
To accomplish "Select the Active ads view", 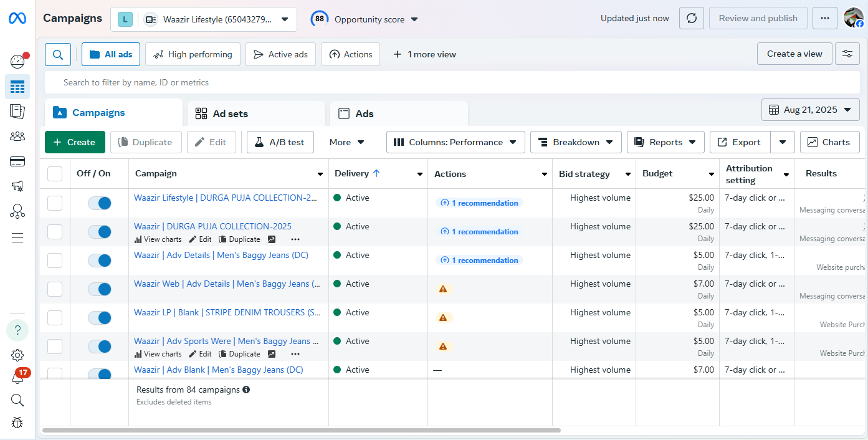I will click(280, 54).
